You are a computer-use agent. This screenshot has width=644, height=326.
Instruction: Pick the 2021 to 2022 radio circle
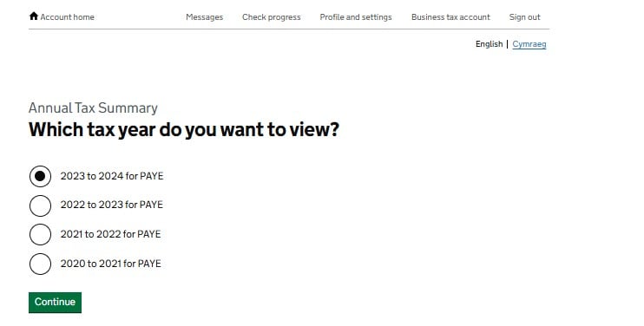point(40,235)
